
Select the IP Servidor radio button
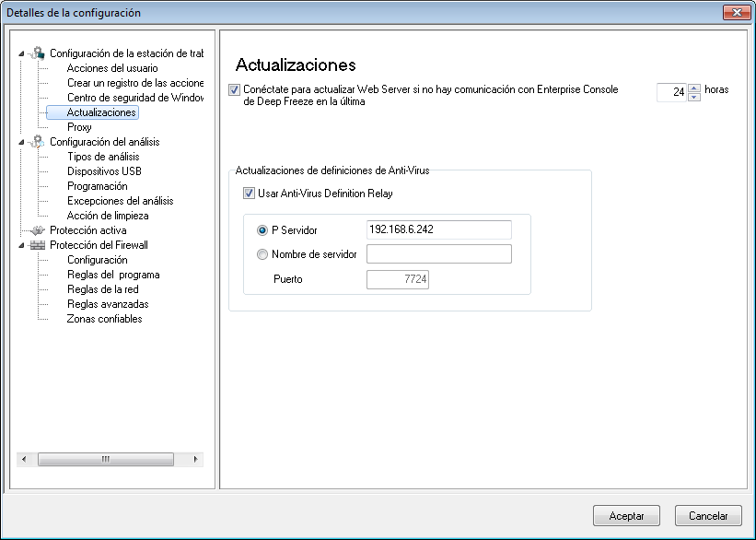tap(262, 230)
